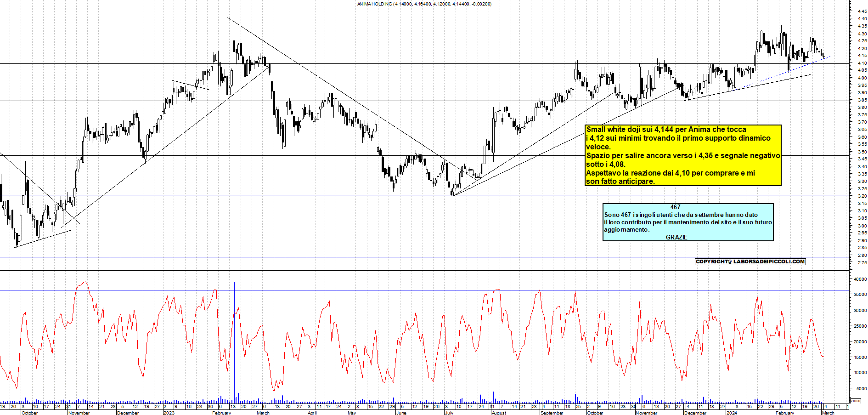Select the 2.80 price axis label
Image resolution: width=868 pixels, height=415 pixels.
[x=862, y=255]
